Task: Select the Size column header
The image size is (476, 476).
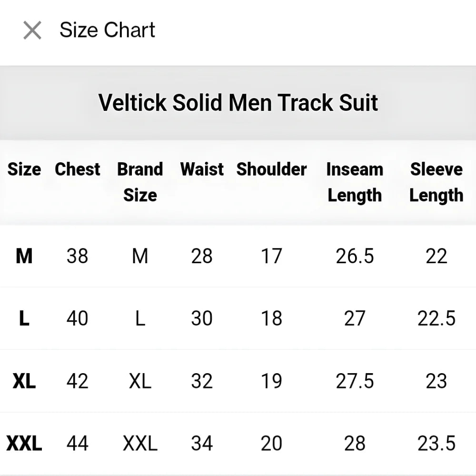Action: [x=24, y=169]
